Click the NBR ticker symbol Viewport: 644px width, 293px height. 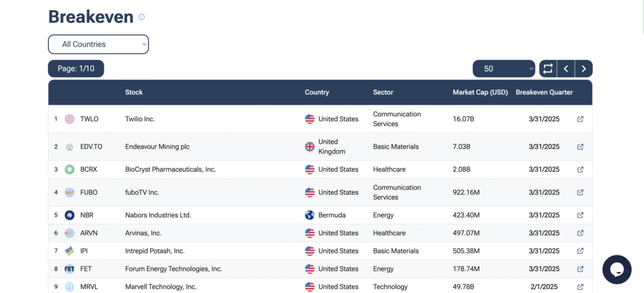(87, 215)
